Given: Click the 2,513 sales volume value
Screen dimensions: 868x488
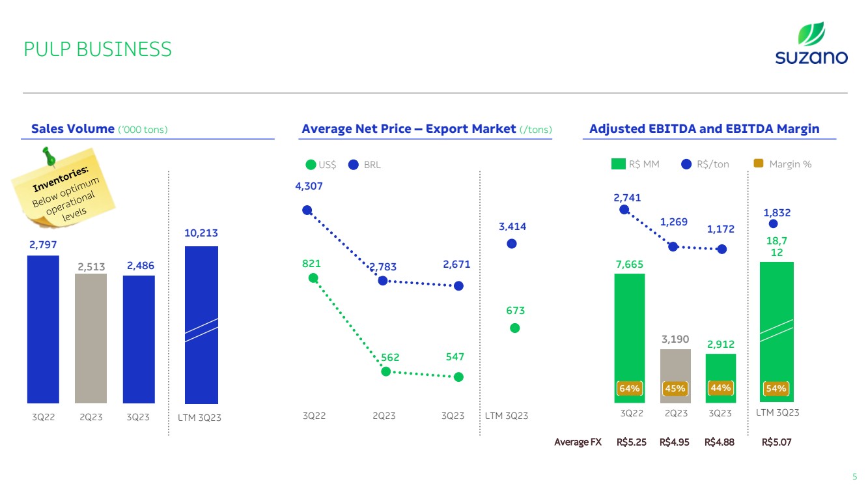Looking at the screenshot, I should pyautogui.click(x=92, y=266).
